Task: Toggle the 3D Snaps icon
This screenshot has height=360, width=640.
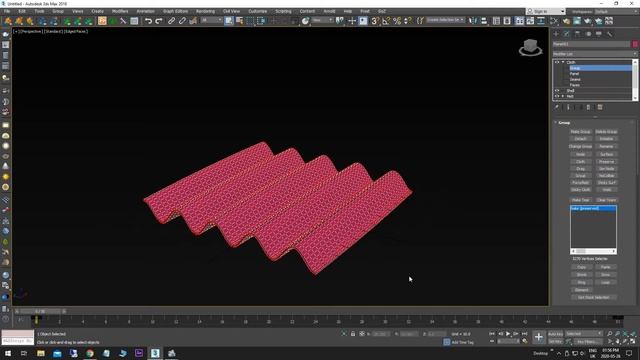Action: click(x=375, y=21)
